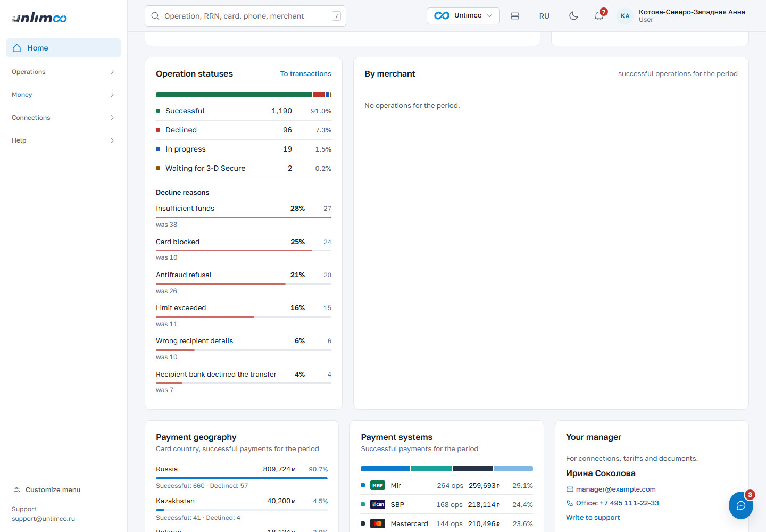Click the Unlimco logo in the sidebar
Image resolution: width=766 pixels, height=532 pixels.
pos(39,18)
